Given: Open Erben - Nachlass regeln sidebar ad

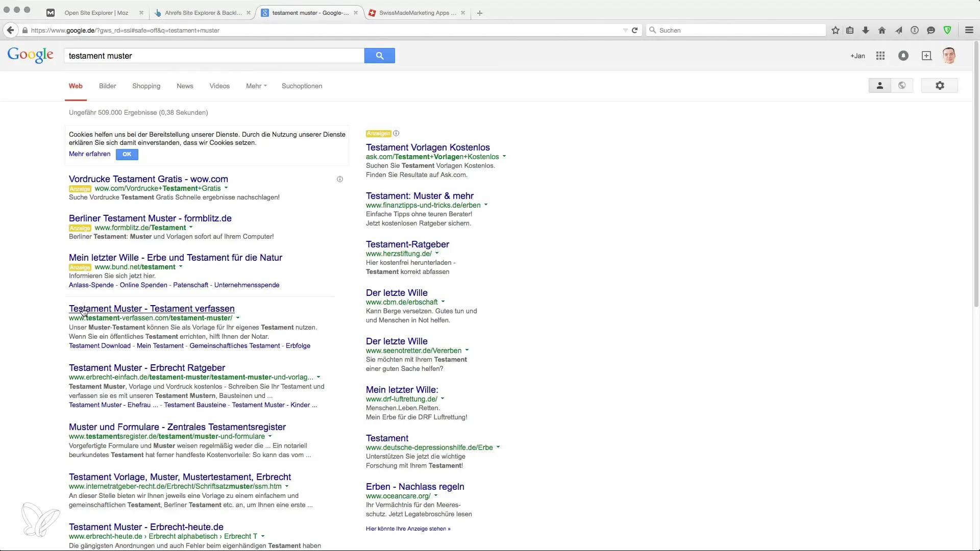Looking at the screenshot, I should [415, 487].
